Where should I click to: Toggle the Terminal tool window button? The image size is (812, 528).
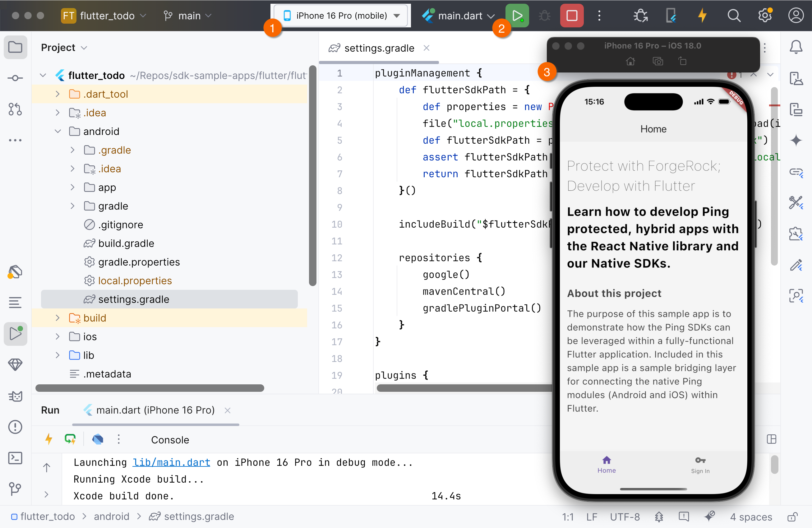pos(15,458)
